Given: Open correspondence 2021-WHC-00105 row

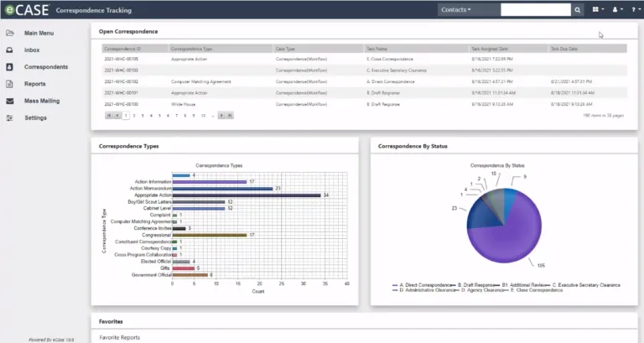Looking at the screenshot, I should click(x=364, y=60).
